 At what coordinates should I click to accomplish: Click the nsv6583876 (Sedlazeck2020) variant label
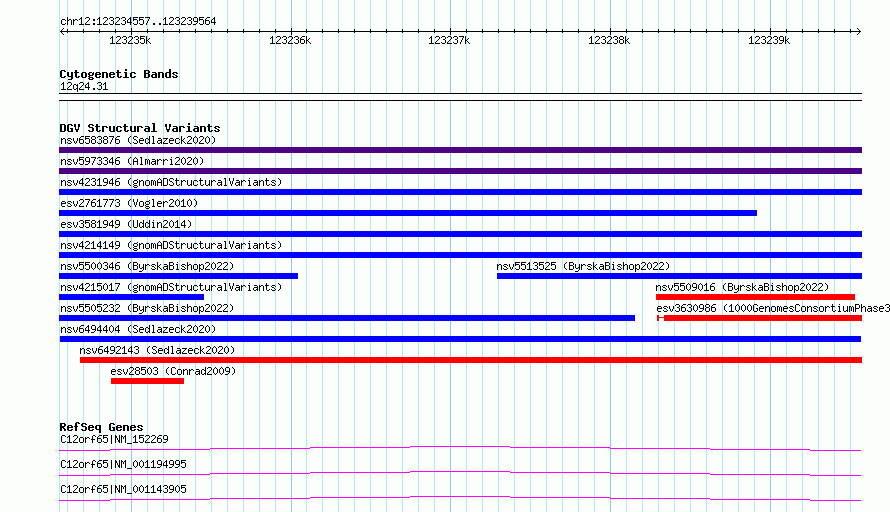coord(138,140)
